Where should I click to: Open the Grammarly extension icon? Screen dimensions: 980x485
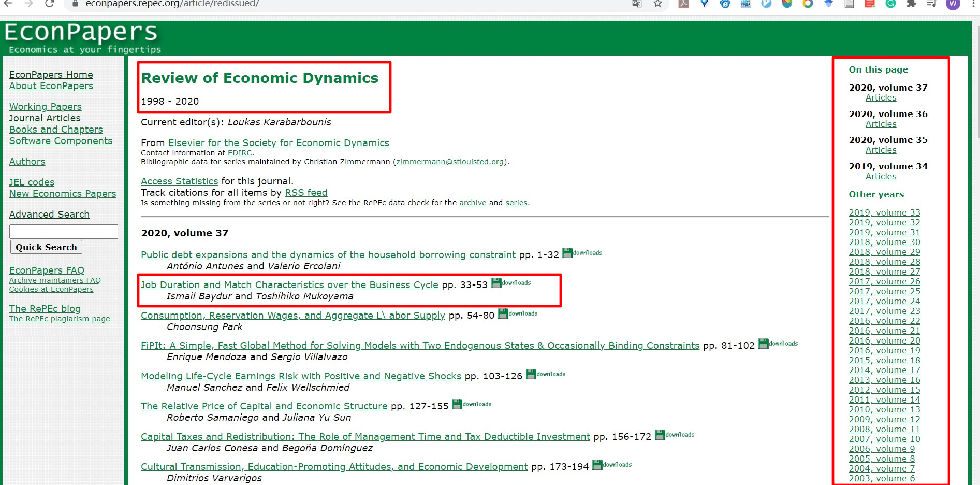click(890, 5)
